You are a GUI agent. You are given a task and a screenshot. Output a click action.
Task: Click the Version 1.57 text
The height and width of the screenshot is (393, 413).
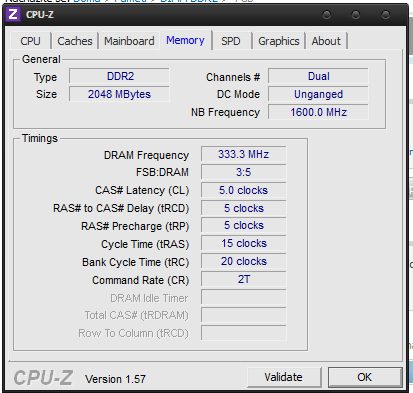[x=115, y=379]
